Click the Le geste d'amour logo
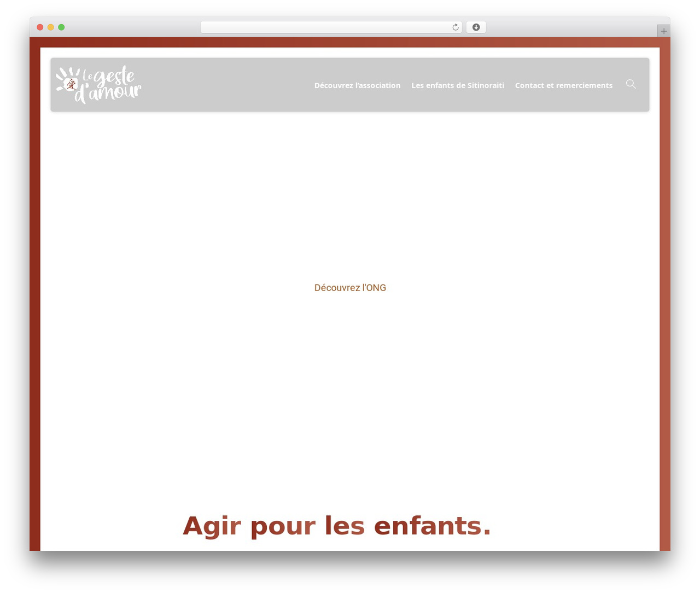 (x=98, y=85)
